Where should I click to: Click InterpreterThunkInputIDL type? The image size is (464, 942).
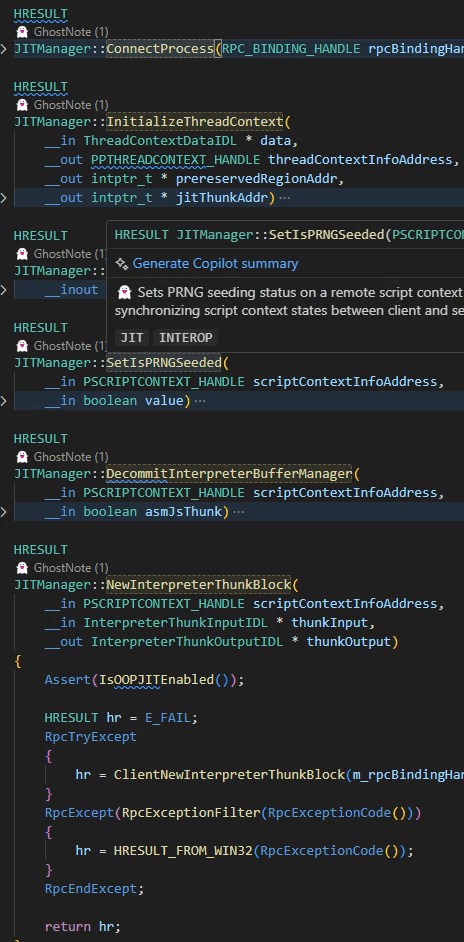tap(176, 622)
